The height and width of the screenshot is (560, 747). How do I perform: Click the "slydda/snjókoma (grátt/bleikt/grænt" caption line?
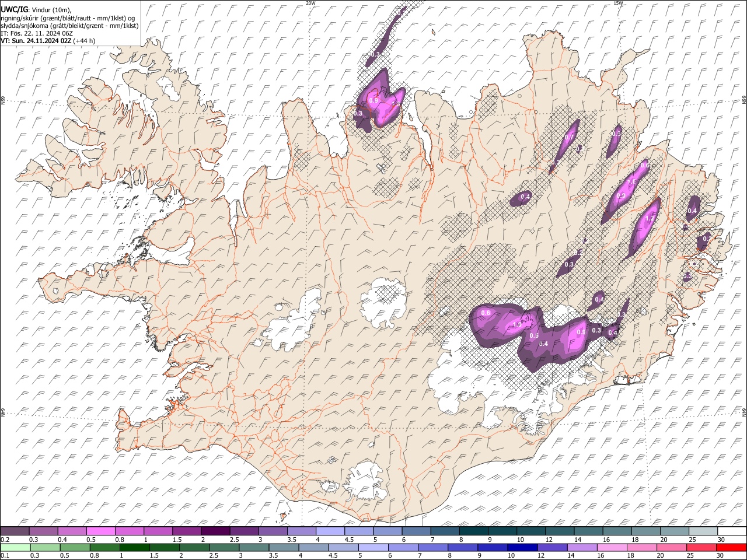tap(69, 26)
